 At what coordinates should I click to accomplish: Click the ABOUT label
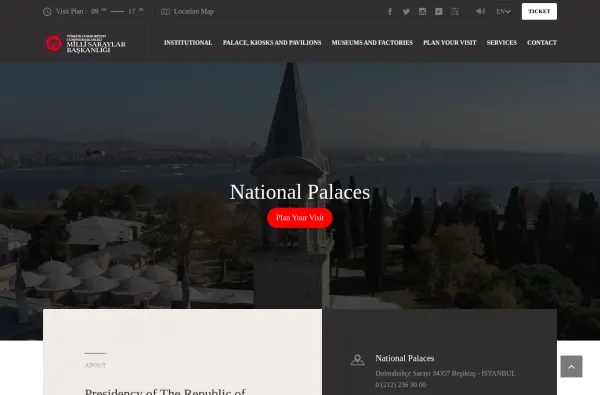pyautogui.click(x=95, y=365)
